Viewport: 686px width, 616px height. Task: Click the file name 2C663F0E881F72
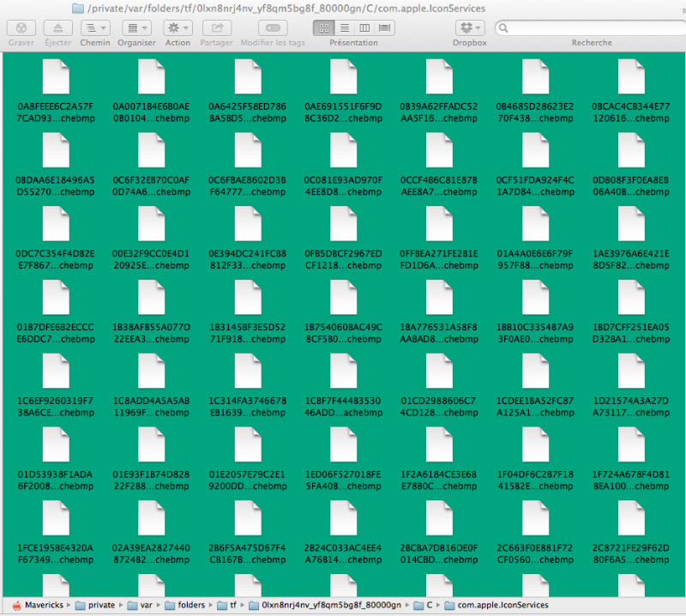(535, 554)
